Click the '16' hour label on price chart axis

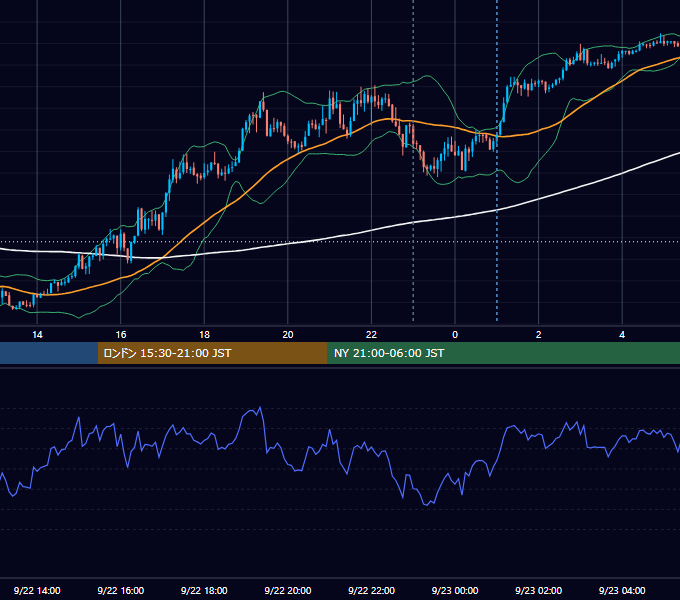(x=121, y=335)
